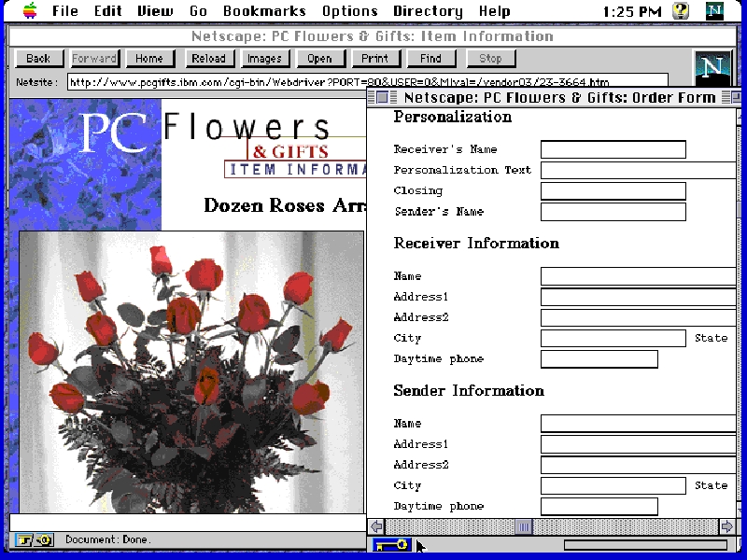Click the right scroll arrow in Order Form

point(726,526)
